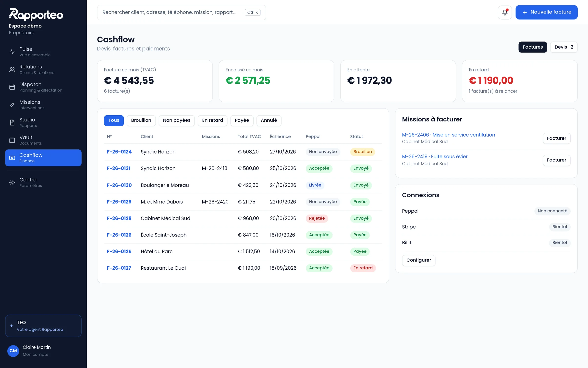Open Vault documents section
The width and height of the screenshot is (588, 368).
[43, 140]
